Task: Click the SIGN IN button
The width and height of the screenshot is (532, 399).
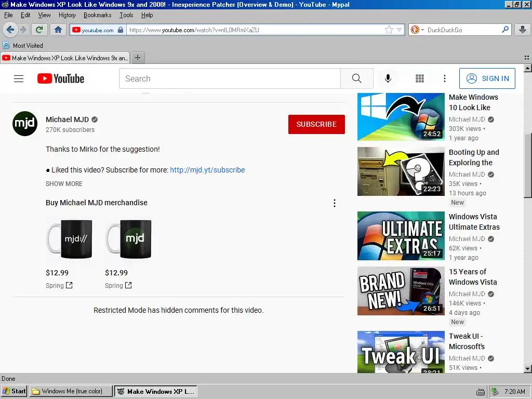Action: 487,78
